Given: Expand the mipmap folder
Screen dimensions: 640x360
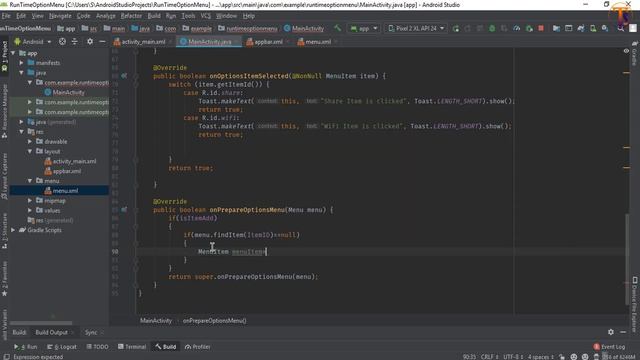Looking at the screenshot, I should coord(30,200).
